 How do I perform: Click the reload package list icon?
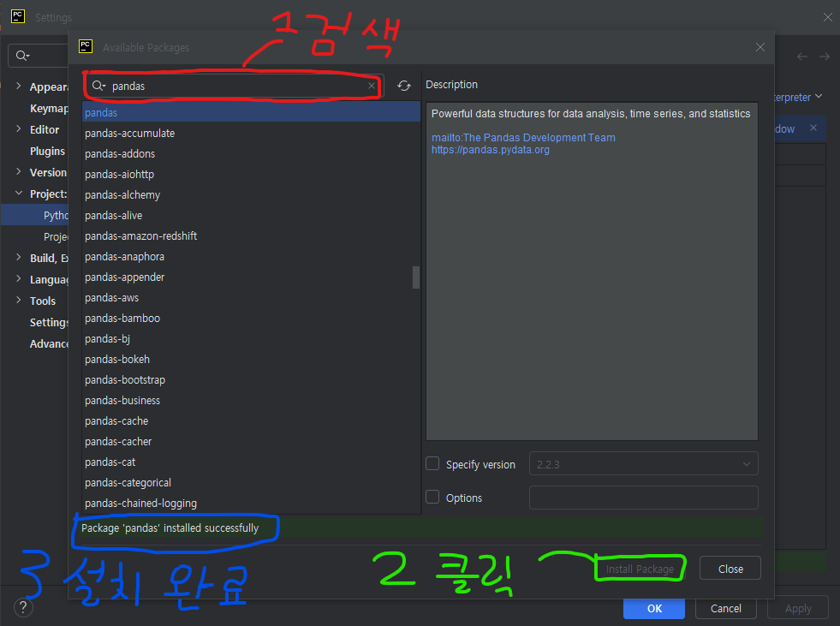[x=404, y=86]
